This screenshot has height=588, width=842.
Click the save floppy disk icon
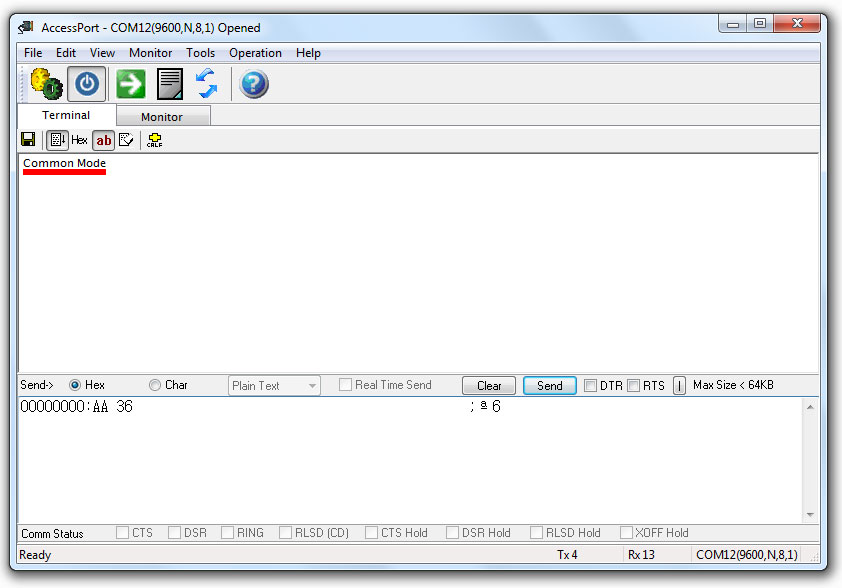(x=28, y=140)
